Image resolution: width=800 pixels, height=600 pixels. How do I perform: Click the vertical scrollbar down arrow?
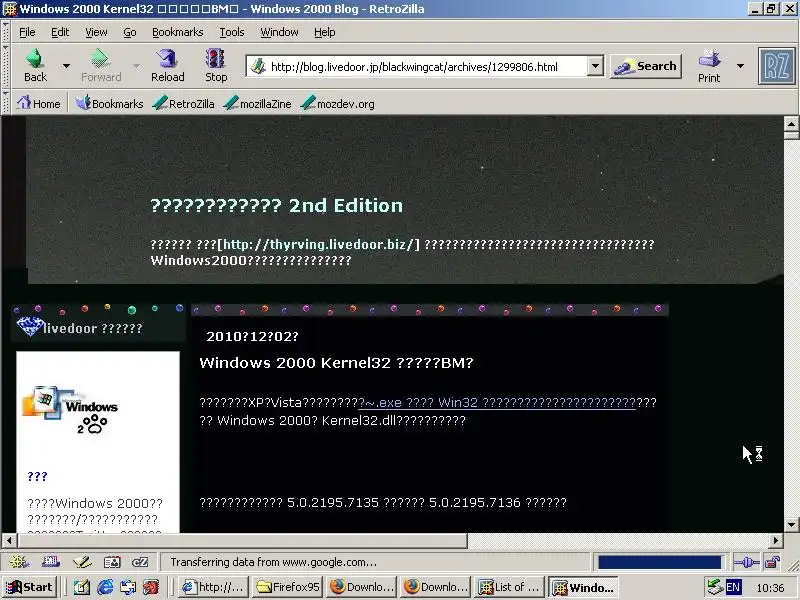click(x=791, y=524)
